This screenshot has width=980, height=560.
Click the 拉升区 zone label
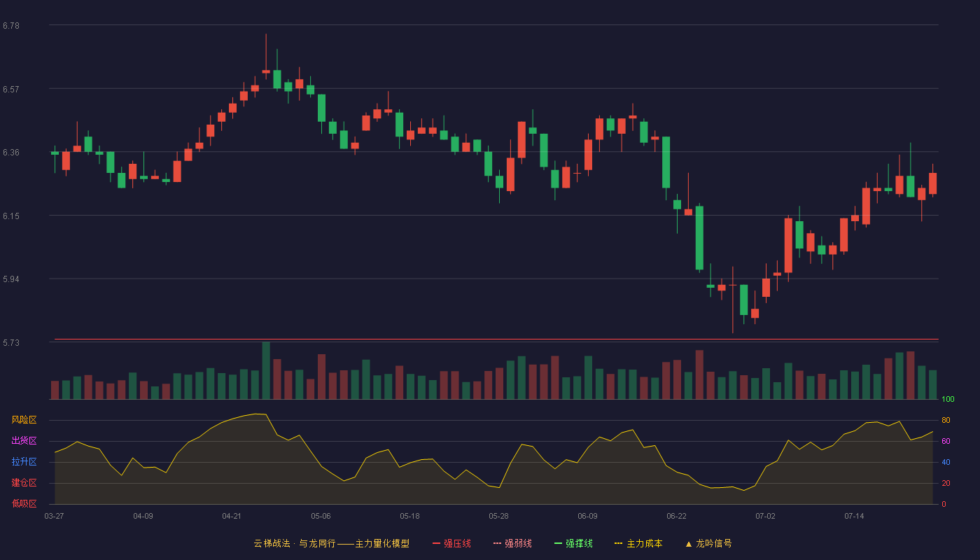tap(24, 462)
